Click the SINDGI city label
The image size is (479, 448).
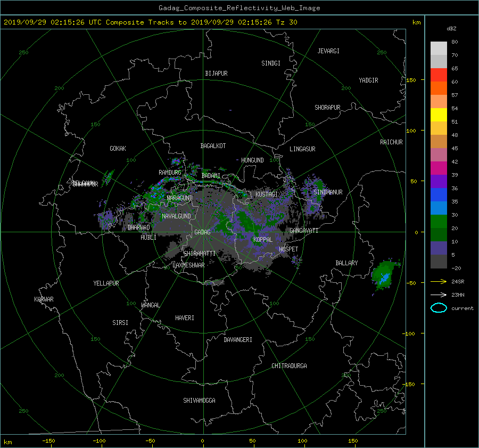tap(271, 63)
